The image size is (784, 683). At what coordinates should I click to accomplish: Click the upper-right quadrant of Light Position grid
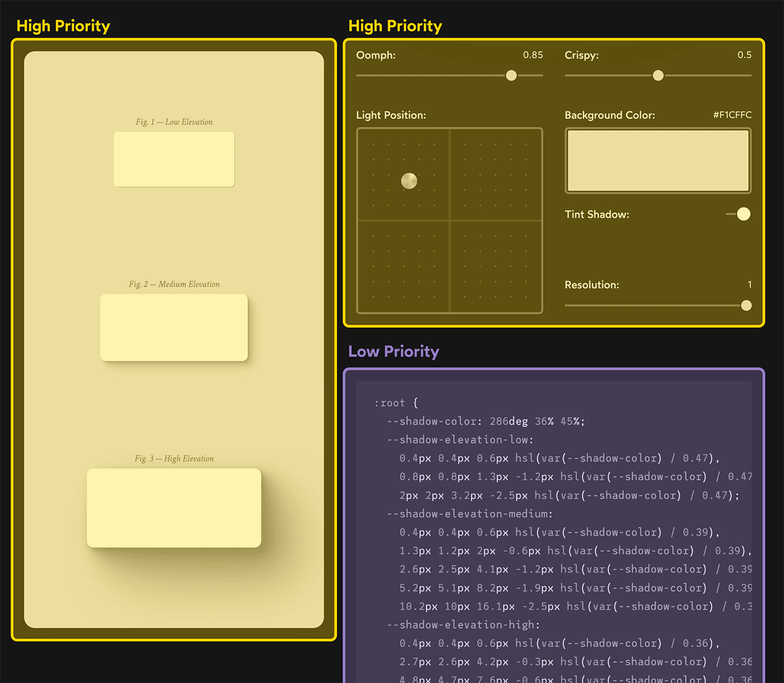[x=496, y=174]
